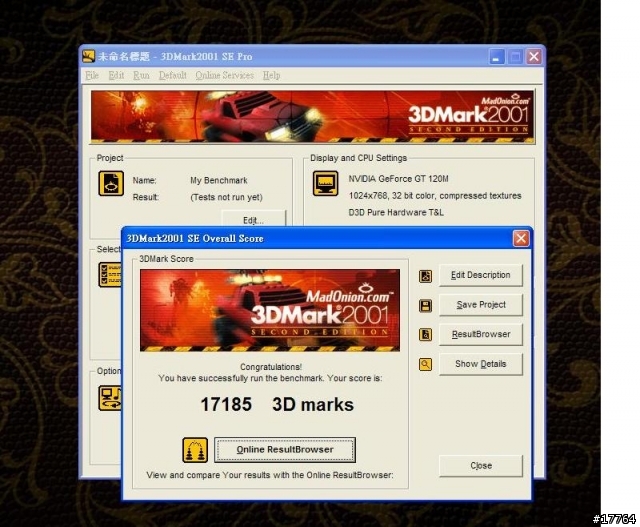
Task: Click the 'Congratulations!' message text
Action: [x=271, y=367]
